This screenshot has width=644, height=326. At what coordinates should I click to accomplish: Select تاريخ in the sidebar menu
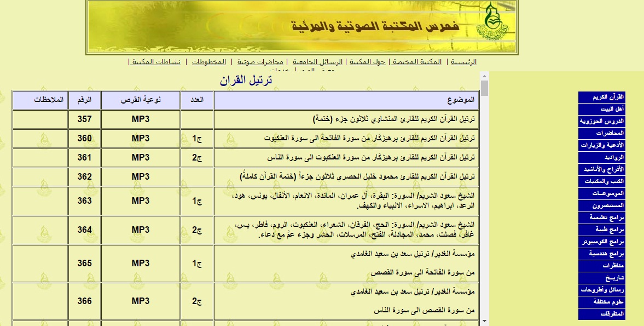[x=602, y=278]
